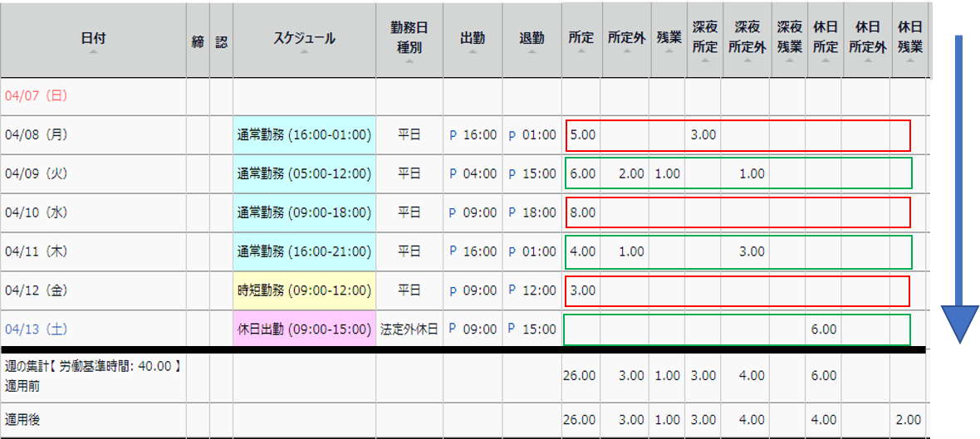980x439 pixels.
Task: Click the P icon beside 04/09 clock-in 04:00
Action: pyautogui.click(x=453, y=174)
